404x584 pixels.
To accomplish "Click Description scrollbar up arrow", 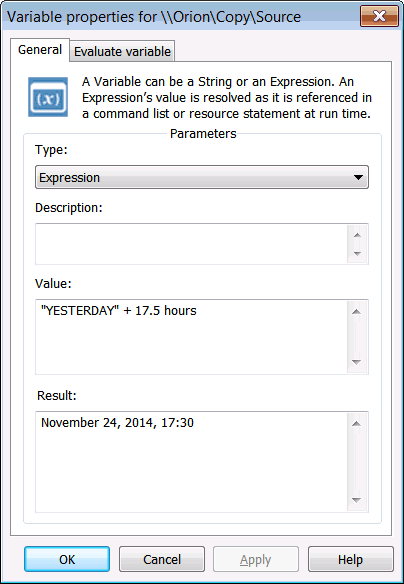I will coord(357,235).
